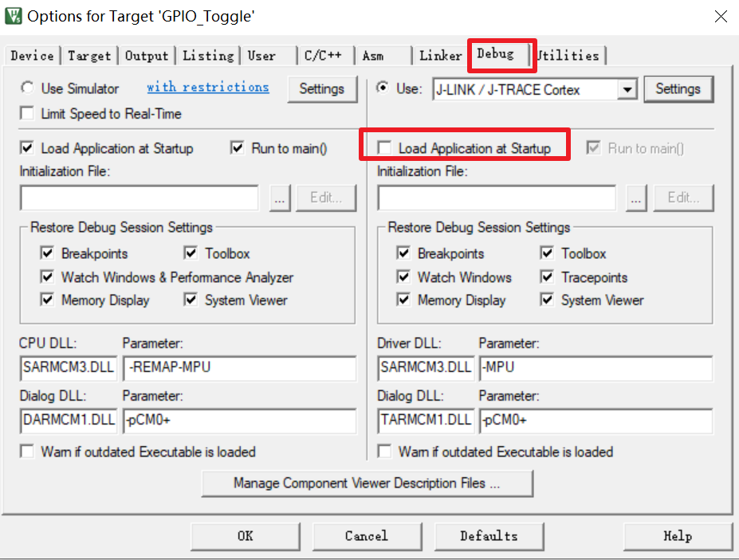This screenshot has width=739, height=560.
Task: Open the Help button
Action: [678, 536]
